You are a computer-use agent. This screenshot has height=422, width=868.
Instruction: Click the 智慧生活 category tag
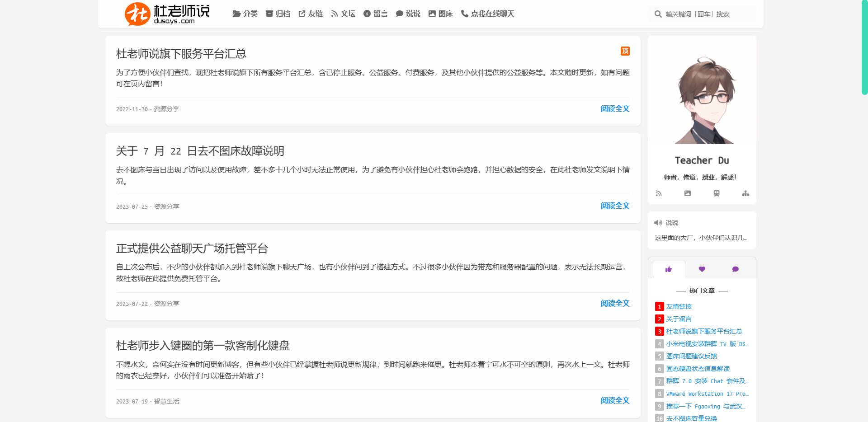[166, 401]
